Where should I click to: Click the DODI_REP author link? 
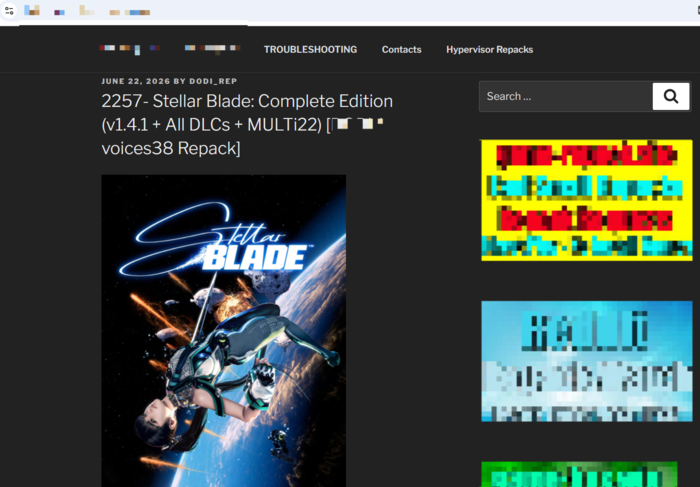(213, 81)
